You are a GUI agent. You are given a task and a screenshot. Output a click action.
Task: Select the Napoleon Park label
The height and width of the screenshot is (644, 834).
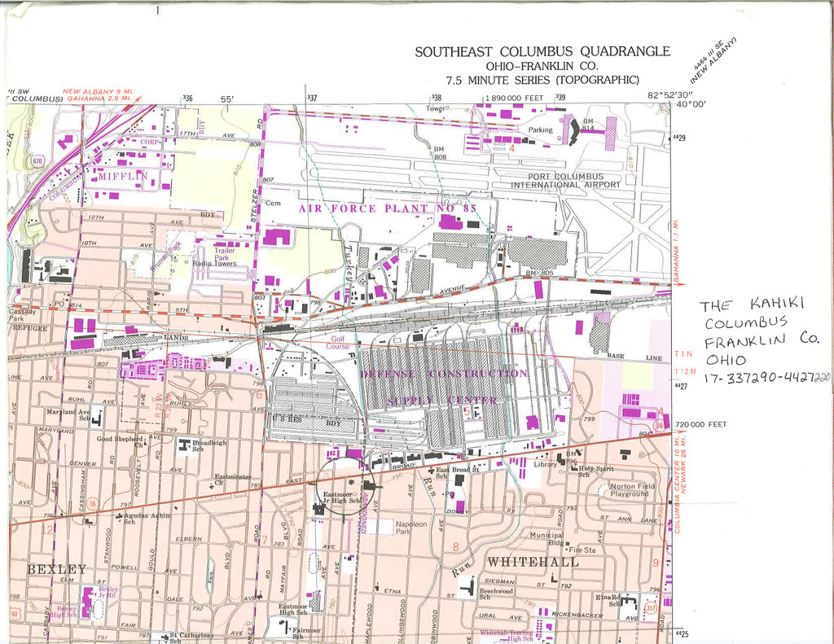click(410, 528)
